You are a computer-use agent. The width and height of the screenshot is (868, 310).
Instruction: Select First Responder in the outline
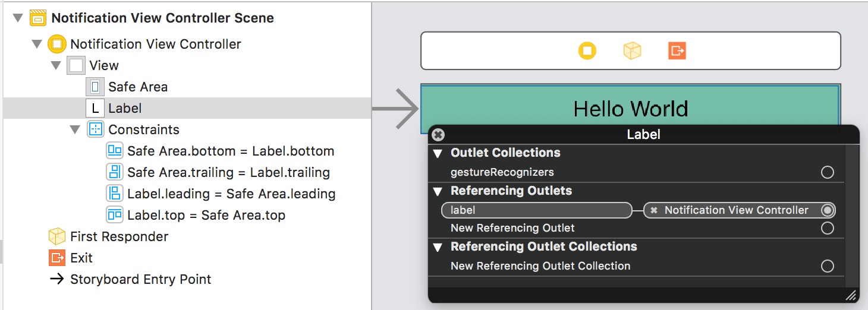coord(119,236)
